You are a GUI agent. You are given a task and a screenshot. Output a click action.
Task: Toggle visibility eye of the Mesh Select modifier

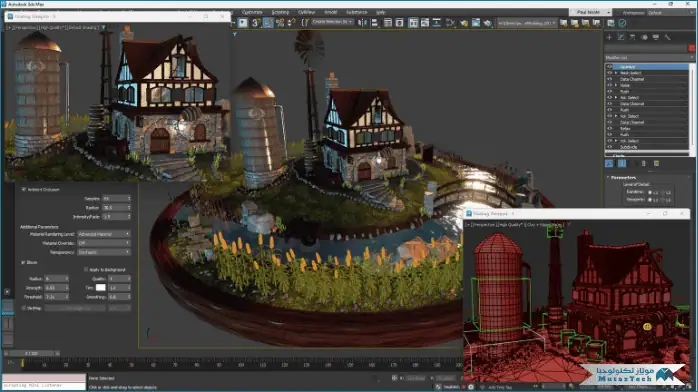pyautogui.click(x=609, y=73)
